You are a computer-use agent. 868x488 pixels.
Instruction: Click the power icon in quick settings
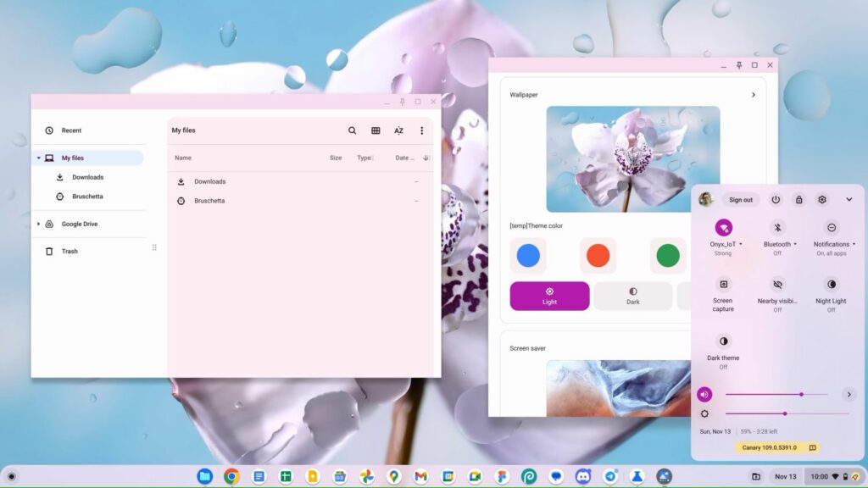point(776,200)
